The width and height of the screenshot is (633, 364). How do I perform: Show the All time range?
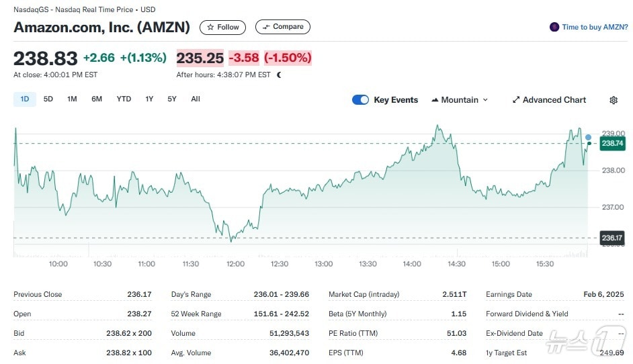pos(196,99)
